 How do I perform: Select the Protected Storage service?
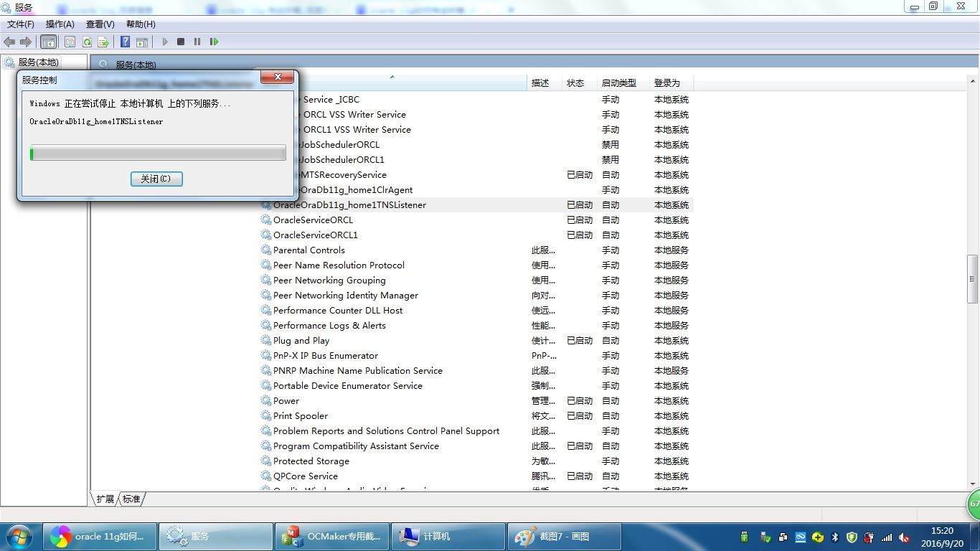point(311,461)
